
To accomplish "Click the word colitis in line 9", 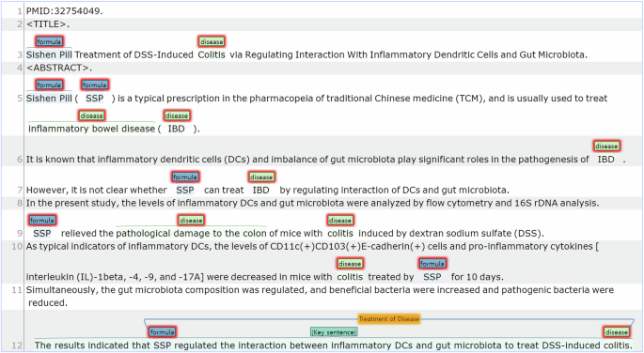I will [340, 234].
